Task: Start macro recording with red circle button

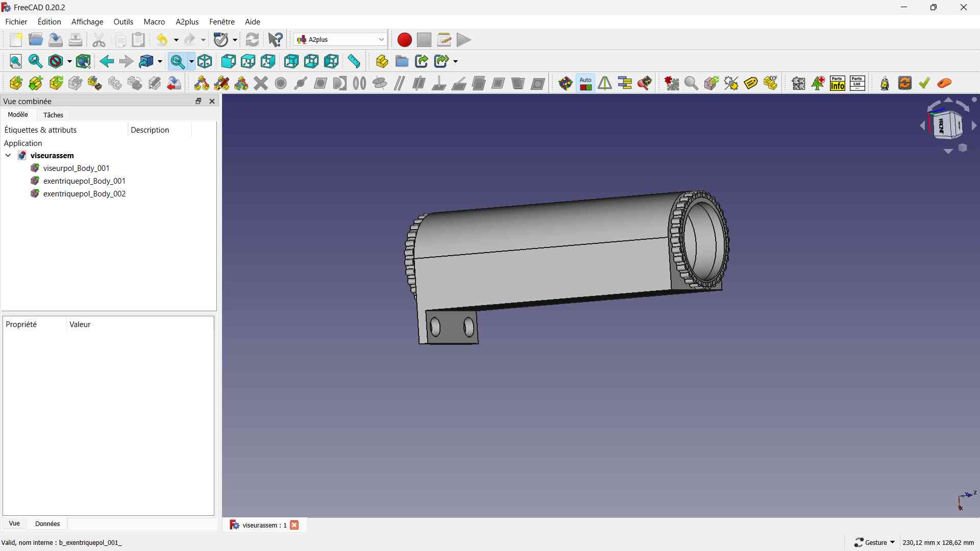Action: [404, 40]
